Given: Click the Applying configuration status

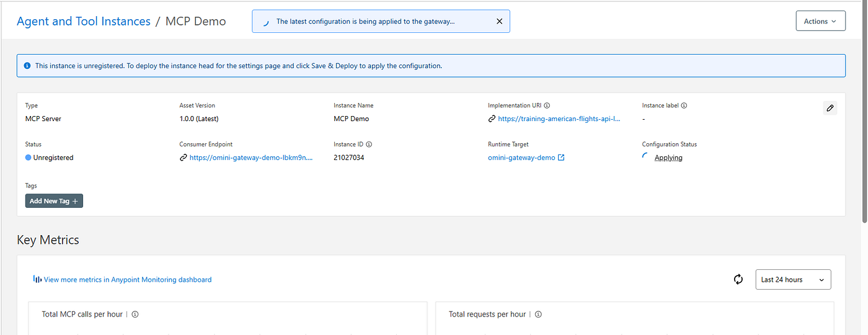Looking at the screenshot, I should tap(668, 158).
